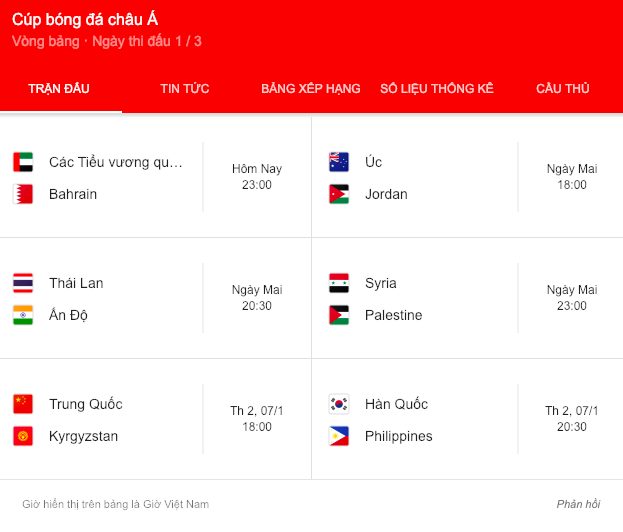Screen dimensions: 623x532
Task: Go to the CẦU THỦ tab
Action: click(562, 88)
